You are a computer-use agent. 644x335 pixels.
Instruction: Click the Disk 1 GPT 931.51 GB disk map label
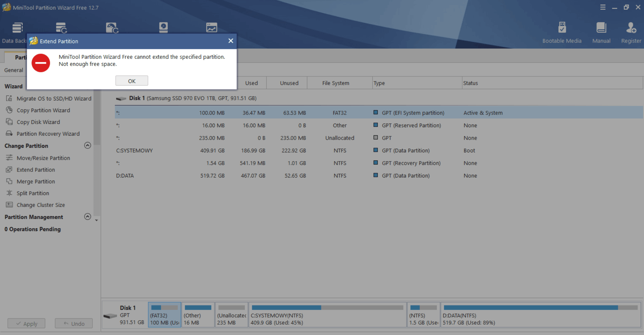pyautogui.click(x=124, y=315)
